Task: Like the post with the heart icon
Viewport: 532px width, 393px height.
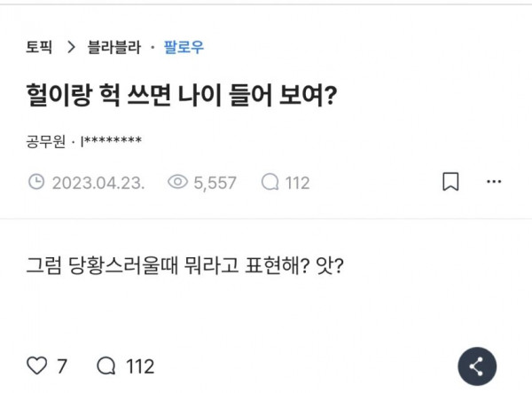Action: tap(36, 365)
